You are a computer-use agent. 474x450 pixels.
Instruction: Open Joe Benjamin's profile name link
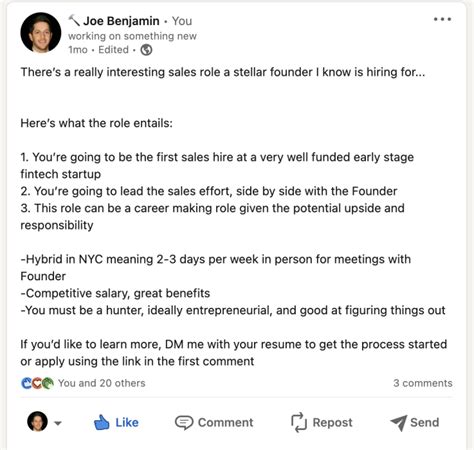tap(121, 21)
